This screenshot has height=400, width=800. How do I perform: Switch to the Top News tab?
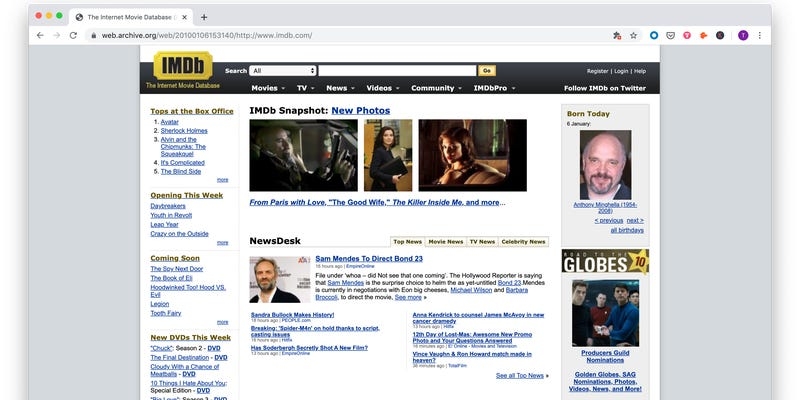(x=407, y=242)
